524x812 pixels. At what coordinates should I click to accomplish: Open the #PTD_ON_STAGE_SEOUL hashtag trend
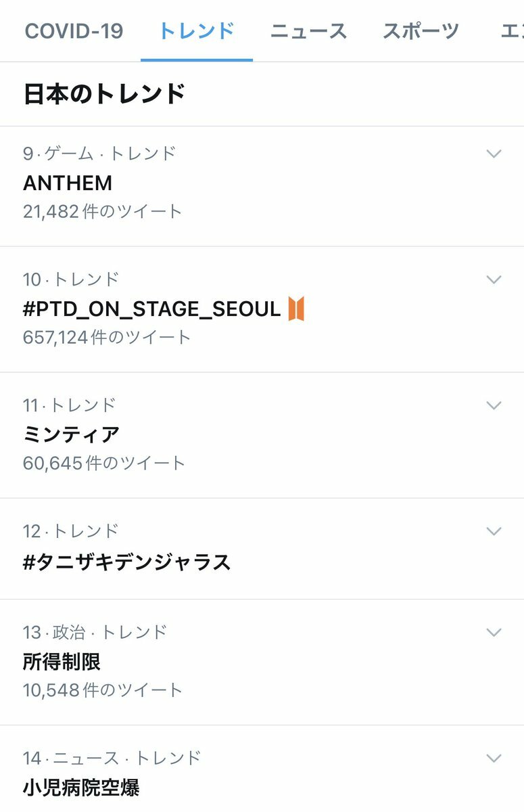point(262,309)
